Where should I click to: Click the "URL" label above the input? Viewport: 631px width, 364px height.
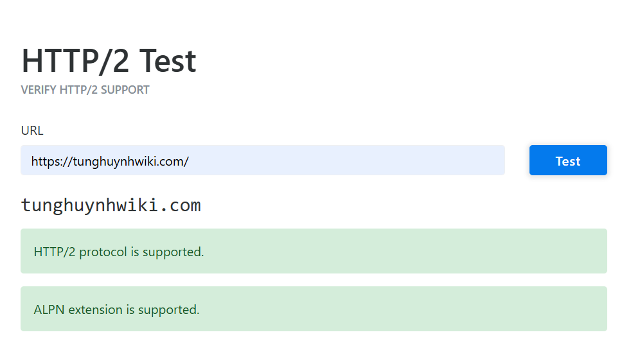click(32, 131)
